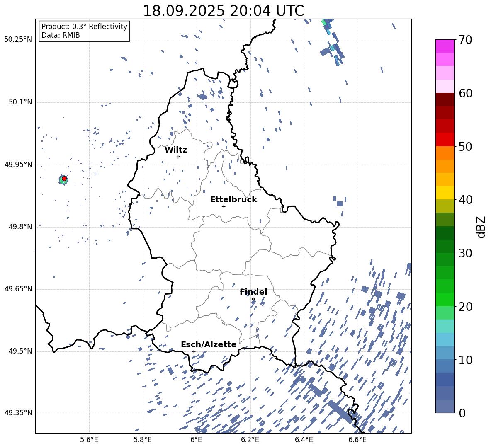This screenshot has height=448, width=491.
Task: Click the title '18.09.2025 20:04 UTC'
Action: (223, 11)
